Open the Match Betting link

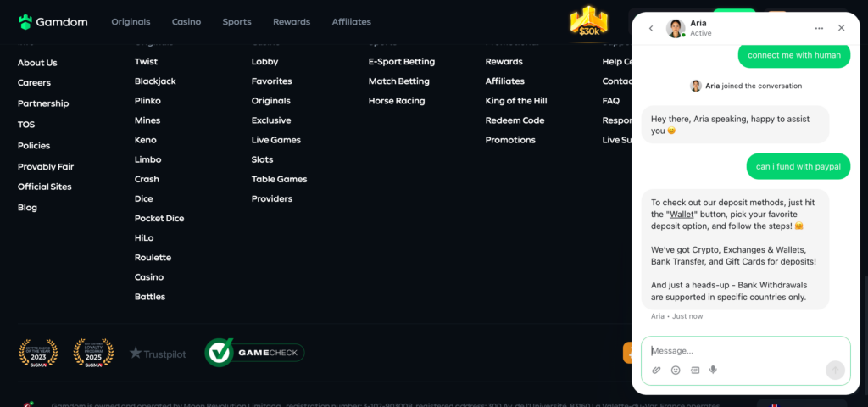click(398, 81)
